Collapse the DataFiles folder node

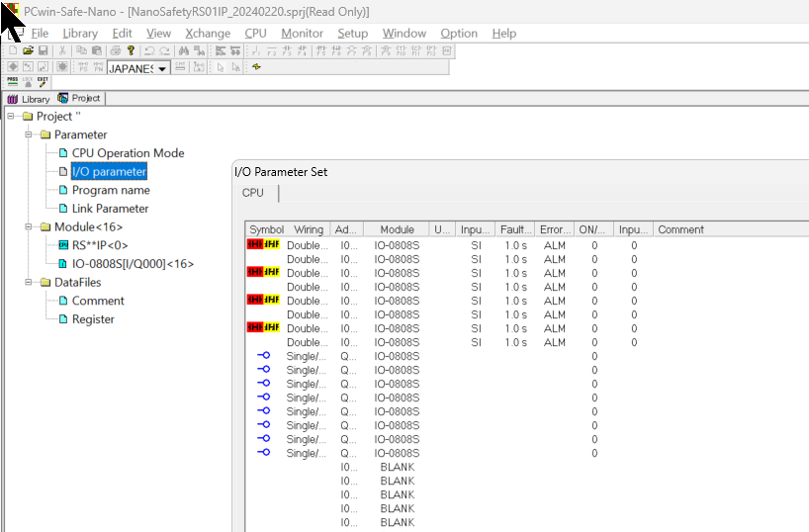29,282
